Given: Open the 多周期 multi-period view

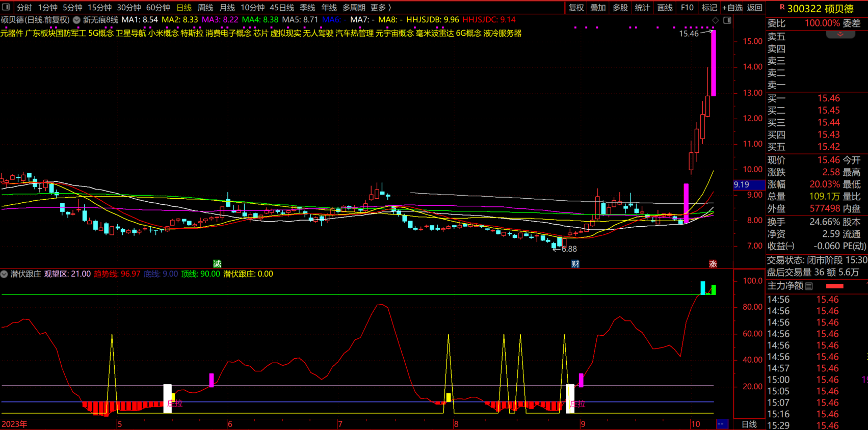Looking at the screenshot, I should tap(354, 8).
